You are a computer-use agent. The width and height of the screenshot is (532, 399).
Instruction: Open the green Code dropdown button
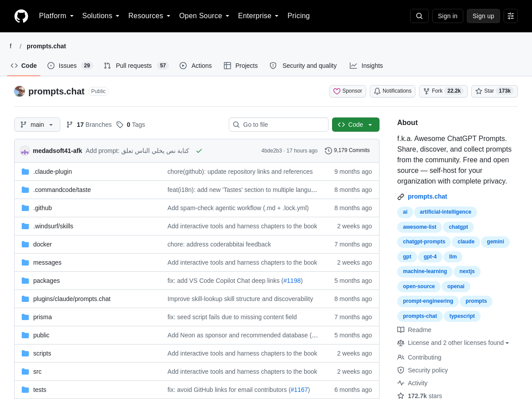tap(356, 125)
